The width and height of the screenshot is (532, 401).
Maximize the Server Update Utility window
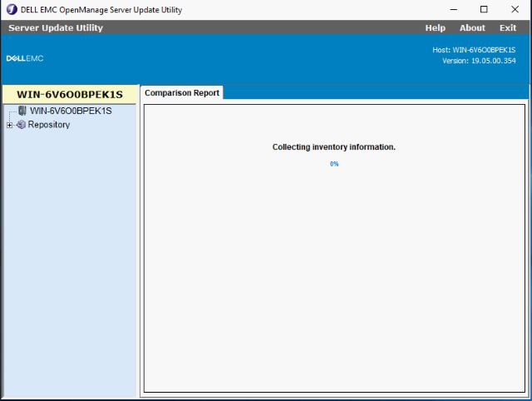pyautogui.click(x=484, y=9)
